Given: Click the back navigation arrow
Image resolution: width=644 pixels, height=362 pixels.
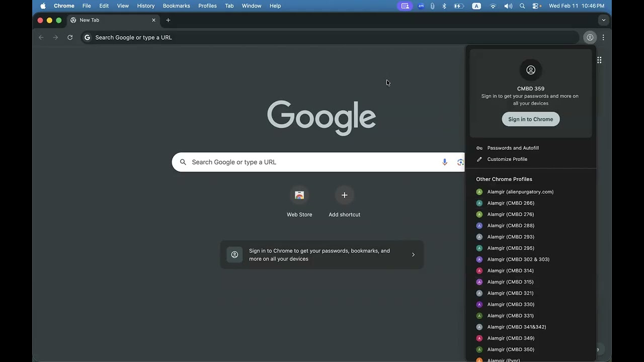Looking at the screenshot, I should [41, 37].
